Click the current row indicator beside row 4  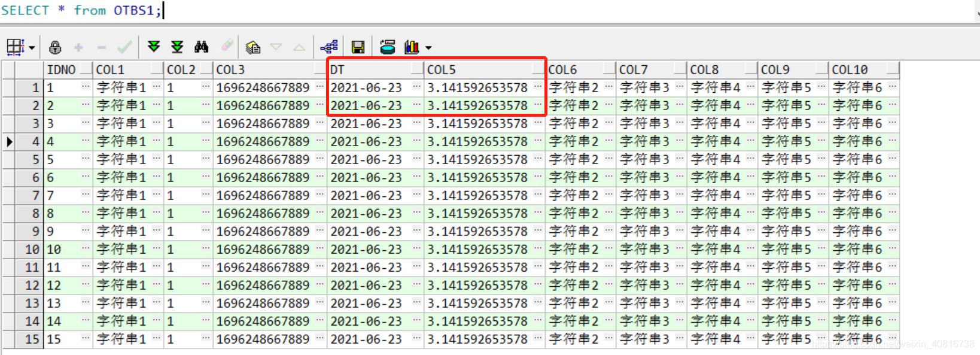pos(9,142)
